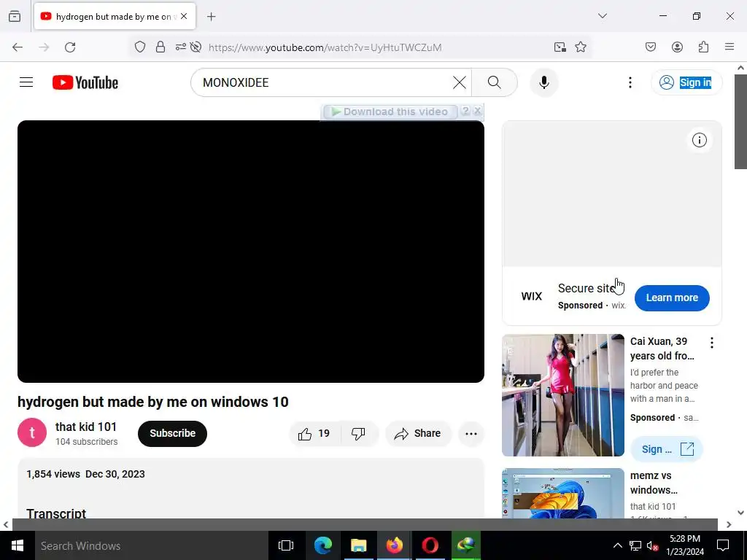Open site permissions icon in address bar

point(181,47)
